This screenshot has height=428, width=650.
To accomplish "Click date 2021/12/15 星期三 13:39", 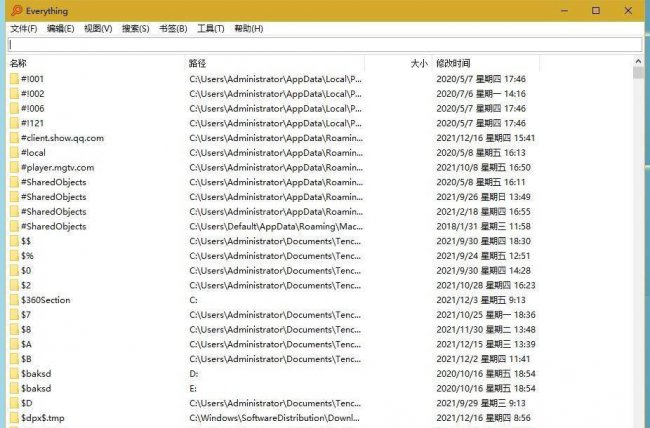I will [x=486, y=344].
